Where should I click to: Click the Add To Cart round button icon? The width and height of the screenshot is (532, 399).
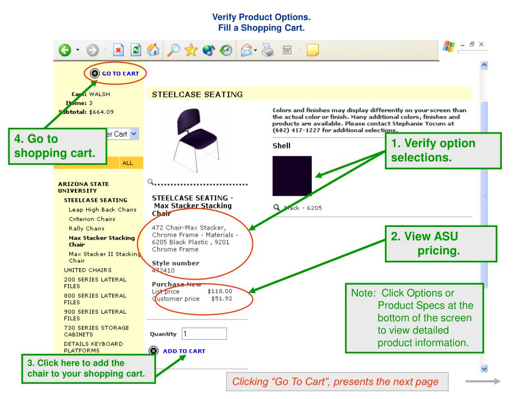point(153,351)
